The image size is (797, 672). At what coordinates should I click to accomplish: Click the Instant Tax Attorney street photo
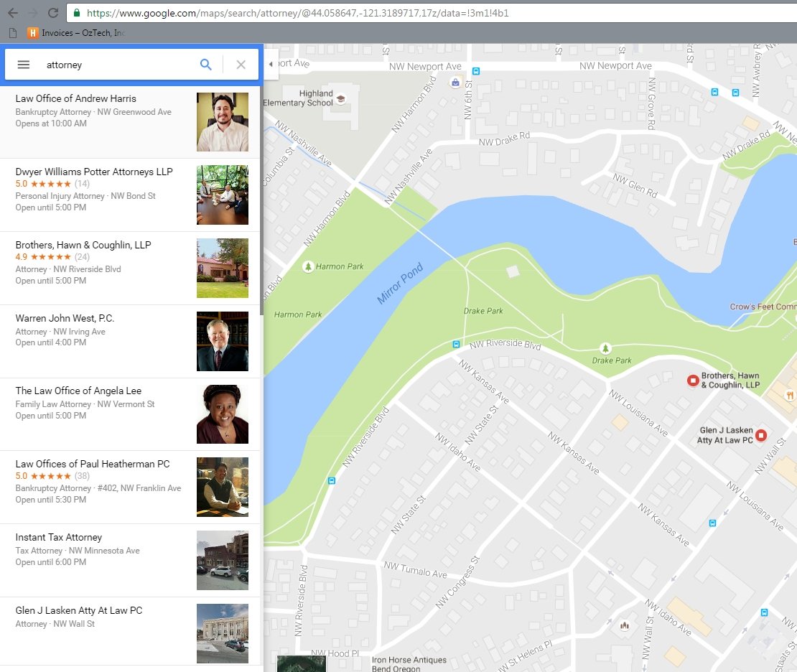[x=223, y=561]
